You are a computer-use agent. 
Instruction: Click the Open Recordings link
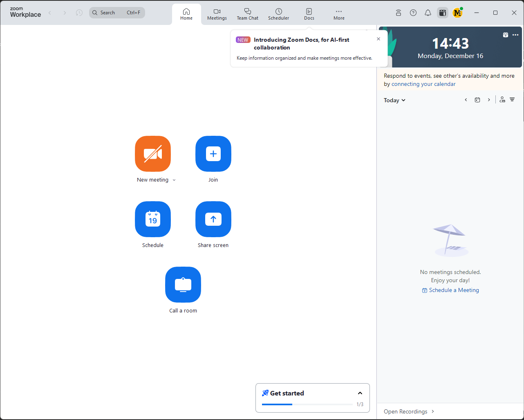coord(405,411)
